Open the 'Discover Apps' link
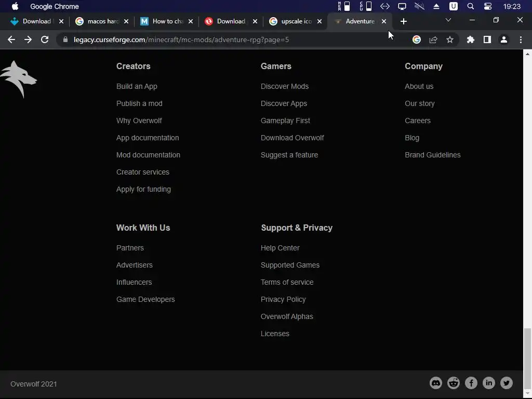Image resolution: width=532 pixels, height=399 pixels. pos(284,103)
